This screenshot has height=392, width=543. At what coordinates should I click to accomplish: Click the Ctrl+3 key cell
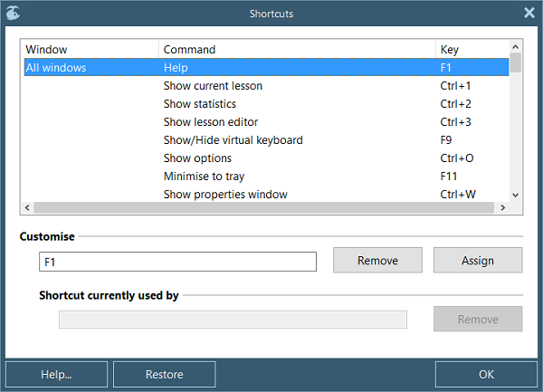pyautogui.click(x=455, y=122)
